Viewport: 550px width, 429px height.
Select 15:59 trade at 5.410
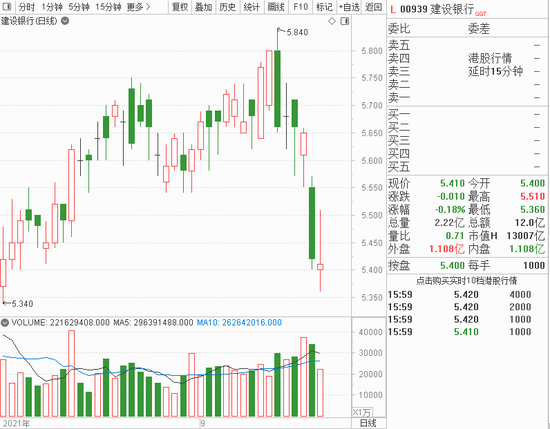(x=468, y=331)
